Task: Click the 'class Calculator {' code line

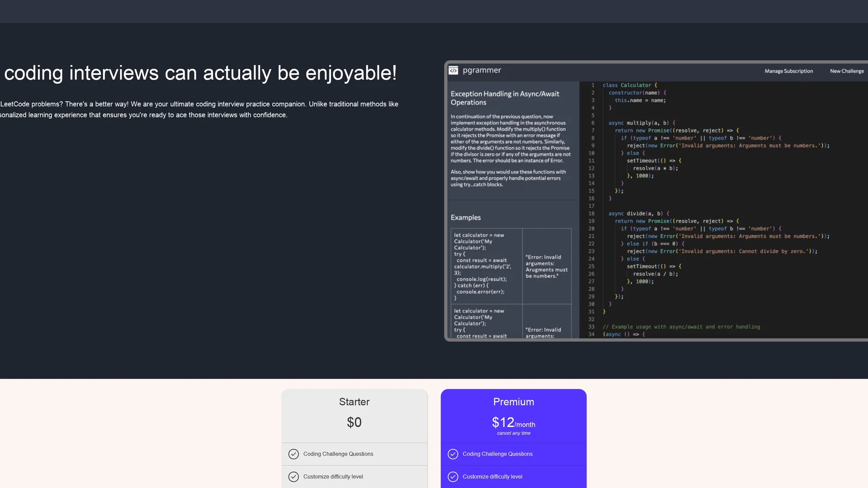Action: coord(630,85)
